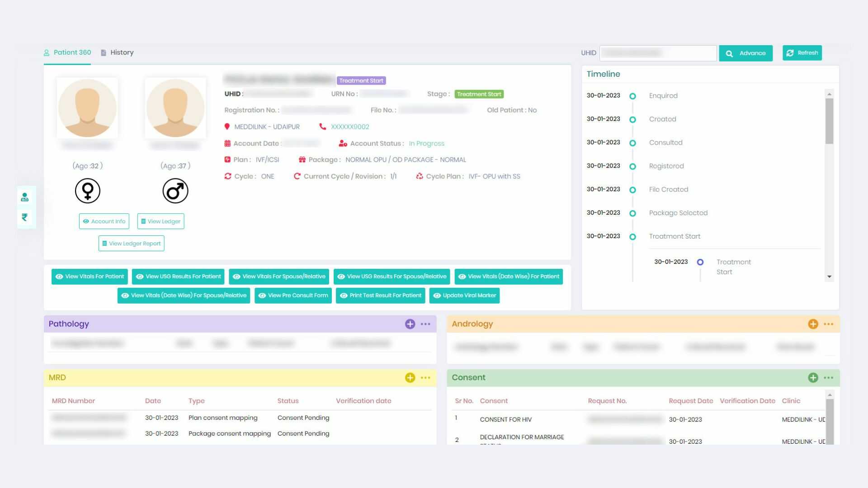Click the Refresh button
This screenshot has height=488, width=868.
click(802, 53)
